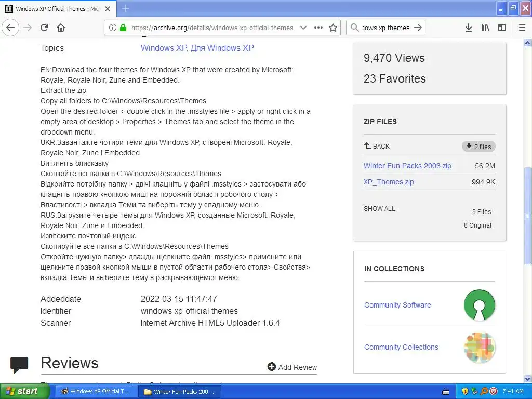Click the 23 Favorites text
The height and width of the screenshot is (399, 532).
click(395, 79)
